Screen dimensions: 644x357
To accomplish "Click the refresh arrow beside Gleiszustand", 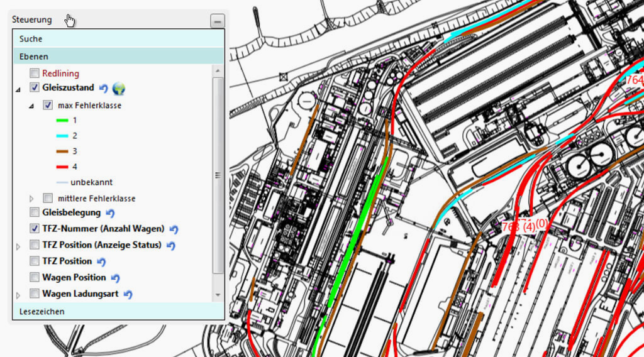I will point(104,89).
